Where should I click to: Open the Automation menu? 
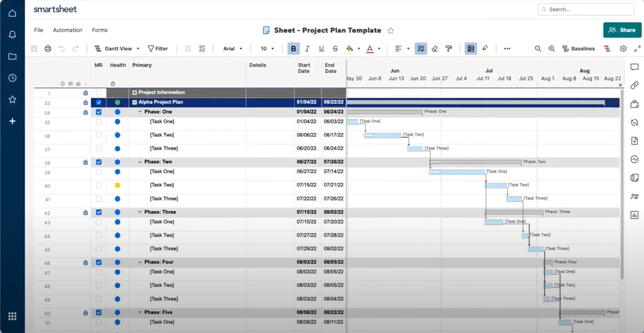point(67,30)
